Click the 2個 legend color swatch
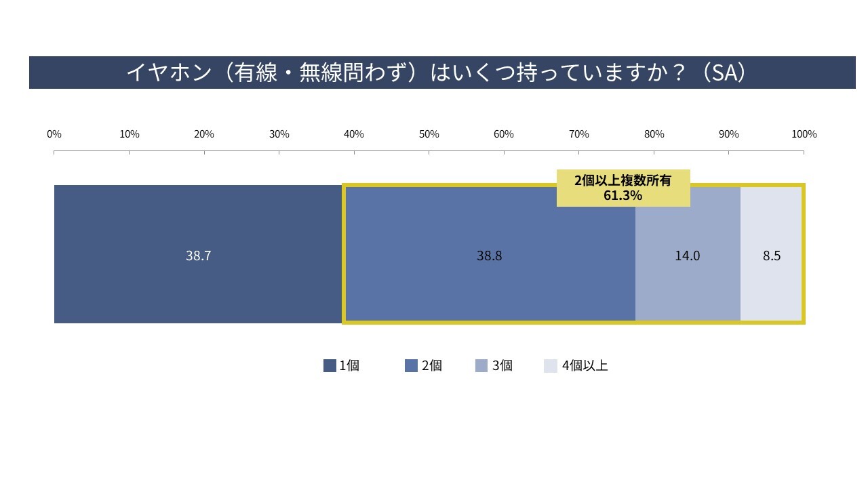The height and width of the screenshot is (488, 868). point(411,366)
